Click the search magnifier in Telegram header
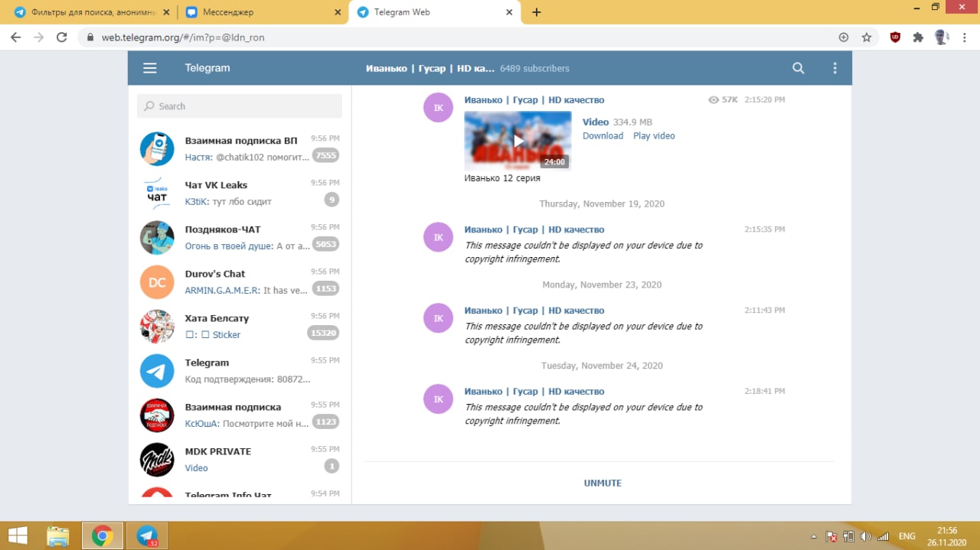 click(x=799, y=68)
